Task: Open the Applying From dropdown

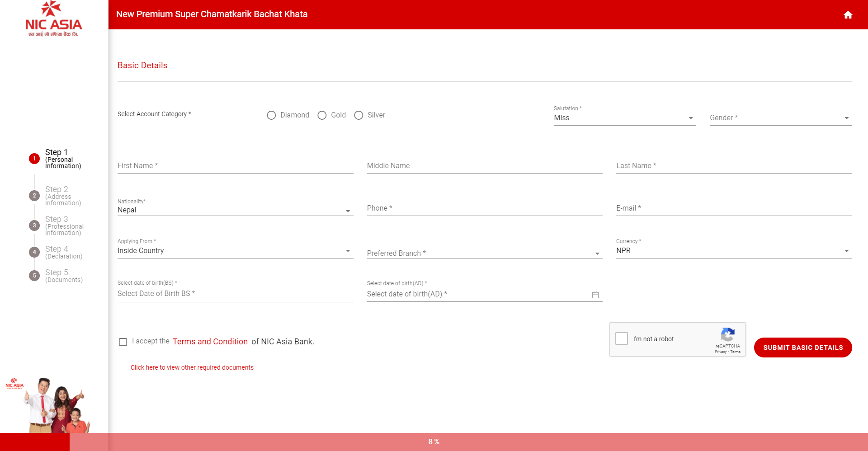Action: [235, 250]
